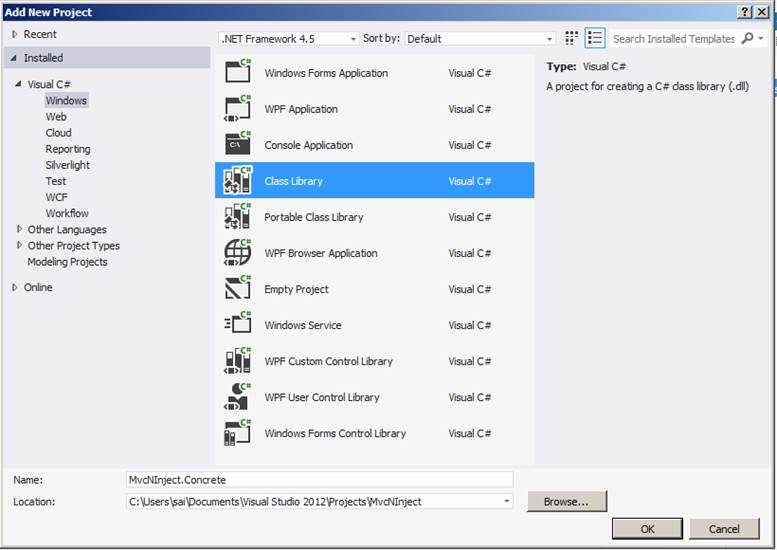Select the Workflow category
The height and width of the screenshot is (550, 777).
coord(67,214)
